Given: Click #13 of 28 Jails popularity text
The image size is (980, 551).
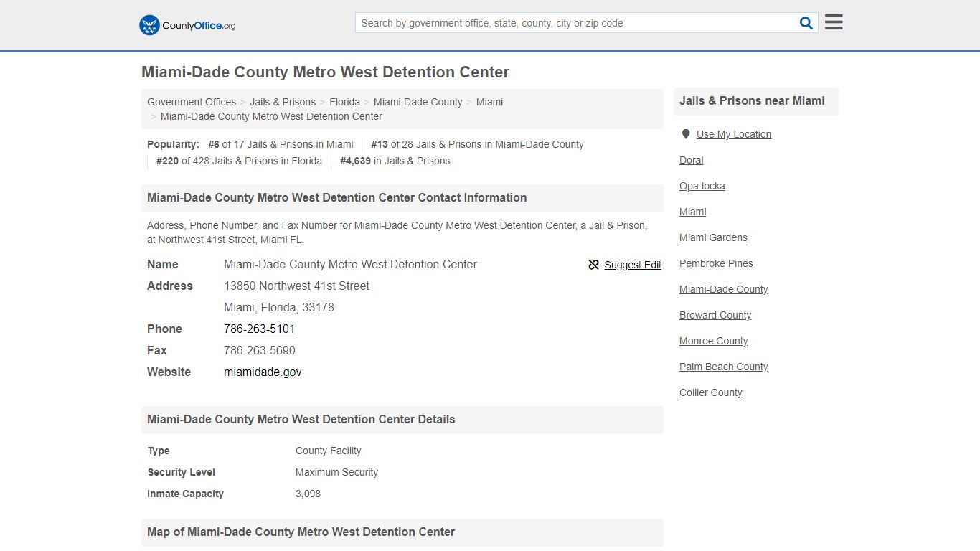Looking at the screenshot, I should [x=477, y=144].
